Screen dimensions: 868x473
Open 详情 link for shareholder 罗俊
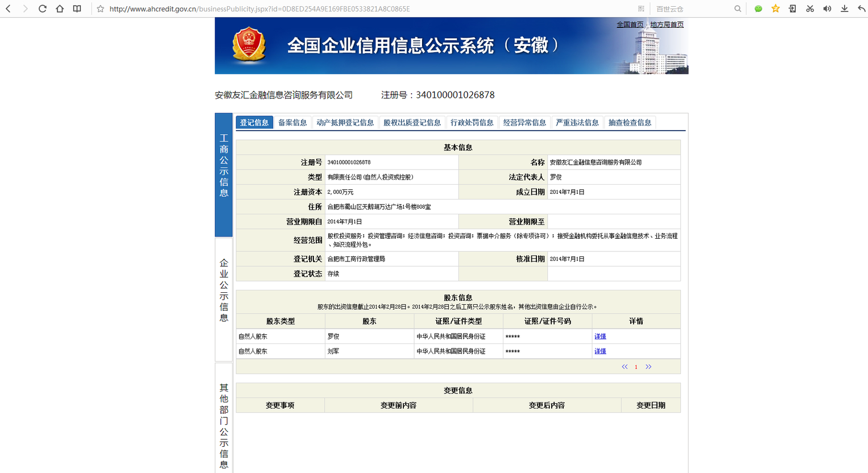click(600, 337)
